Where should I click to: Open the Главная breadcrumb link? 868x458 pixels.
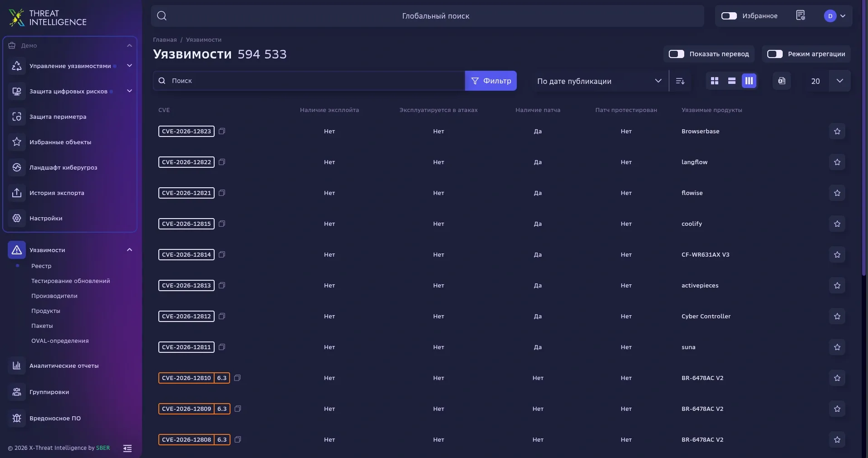(165, 40)
